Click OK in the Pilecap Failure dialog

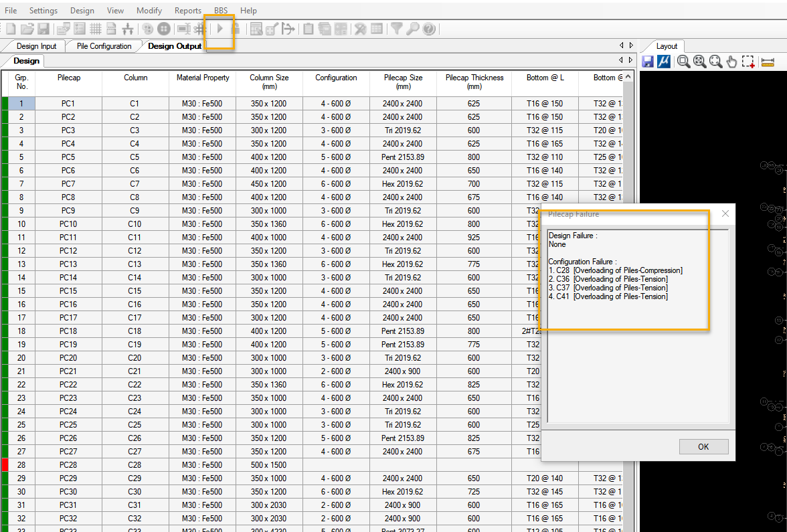click(703, 446)
